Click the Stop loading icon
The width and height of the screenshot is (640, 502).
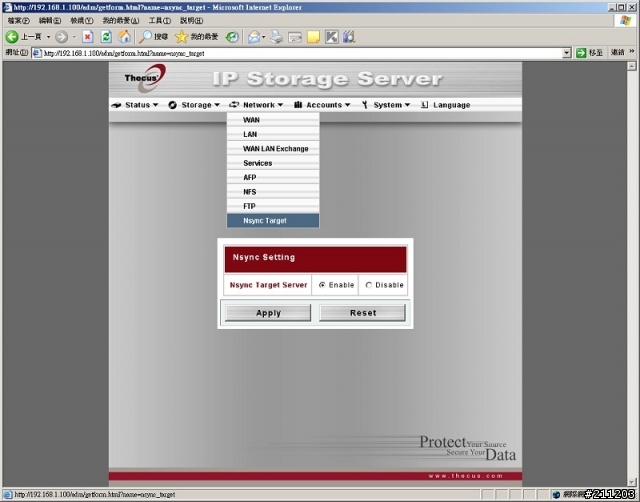point(87,37)
